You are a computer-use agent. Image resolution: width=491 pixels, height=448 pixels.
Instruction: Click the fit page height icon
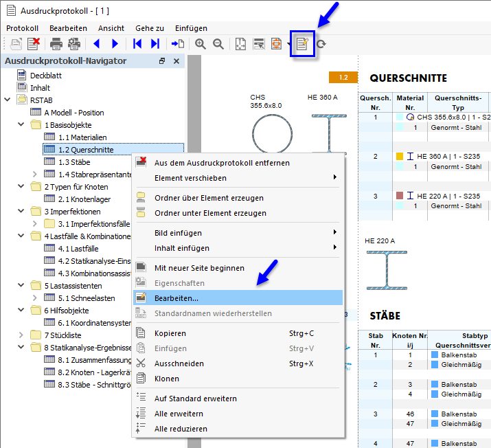pyautogui.click(x=240, y=44)
